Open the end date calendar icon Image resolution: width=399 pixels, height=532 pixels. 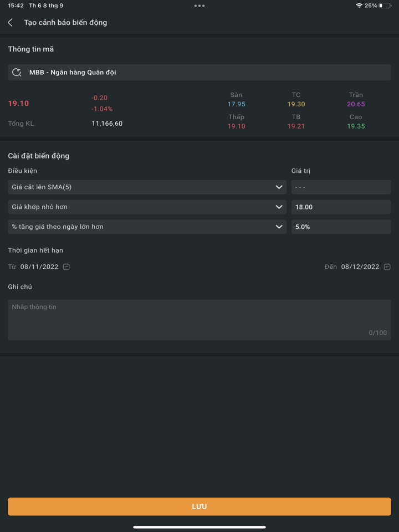click(387, 267)
